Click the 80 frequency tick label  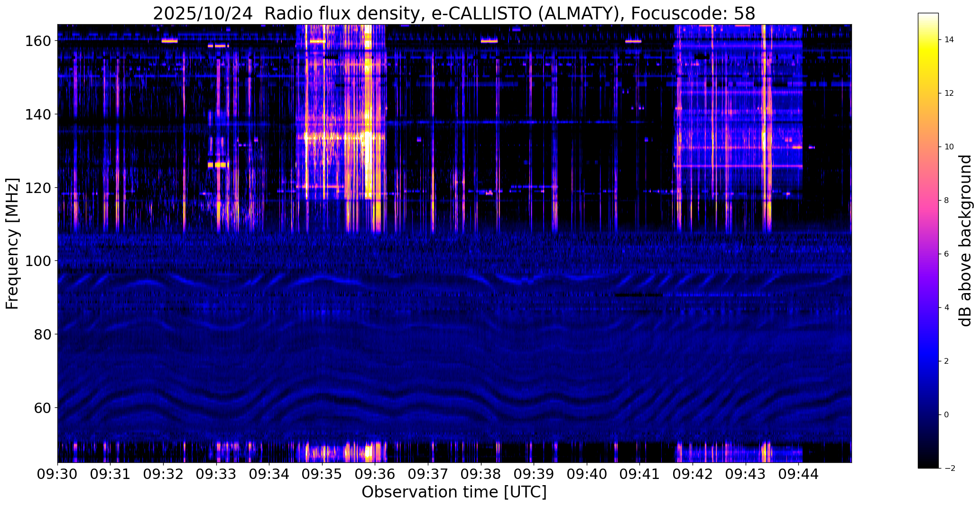[x=42, y=334]
